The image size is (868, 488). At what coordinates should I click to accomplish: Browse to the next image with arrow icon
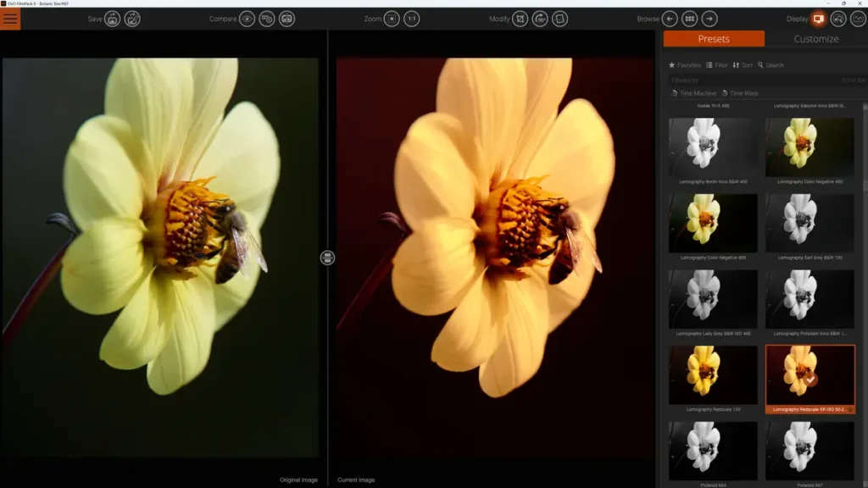tap(710, 18)
